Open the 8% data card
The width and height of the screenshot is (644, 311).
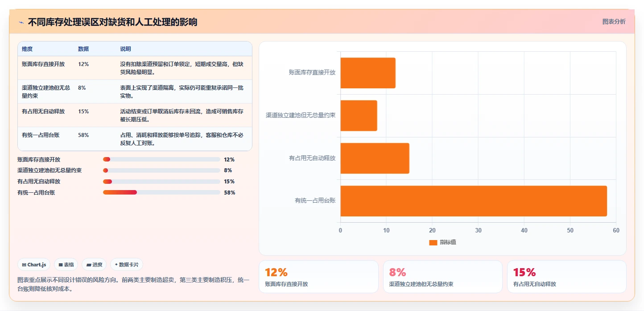pyautogui.click(x=443, y=277)
